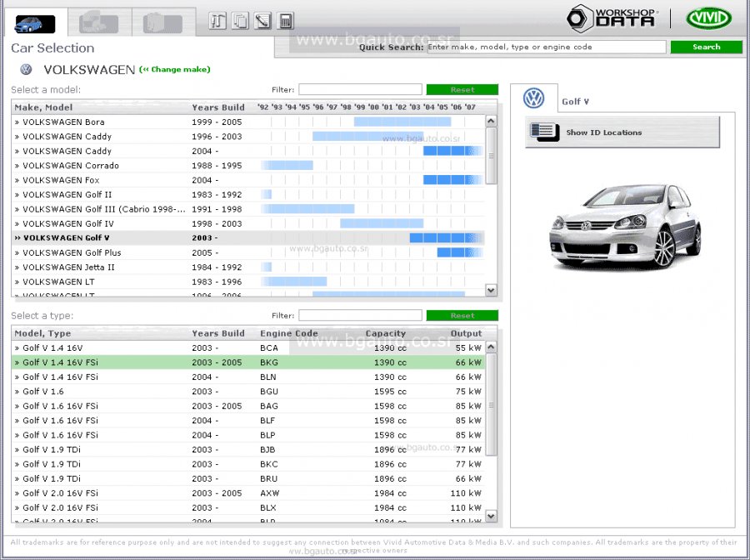Select the VOLKSWAGEN Golf III model
The width and height of the screenshot is (750, 560).
tap(247, 209)
